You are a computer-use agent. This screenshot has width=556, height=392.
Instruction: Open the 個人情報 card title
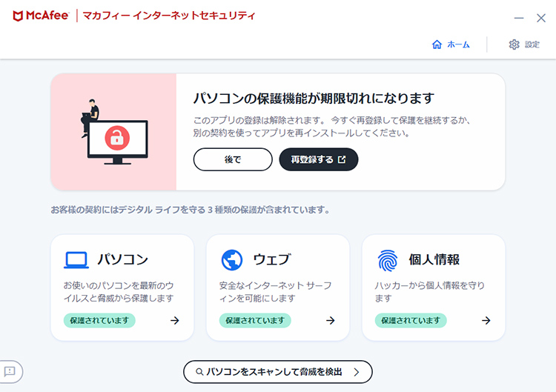point(434,259)
